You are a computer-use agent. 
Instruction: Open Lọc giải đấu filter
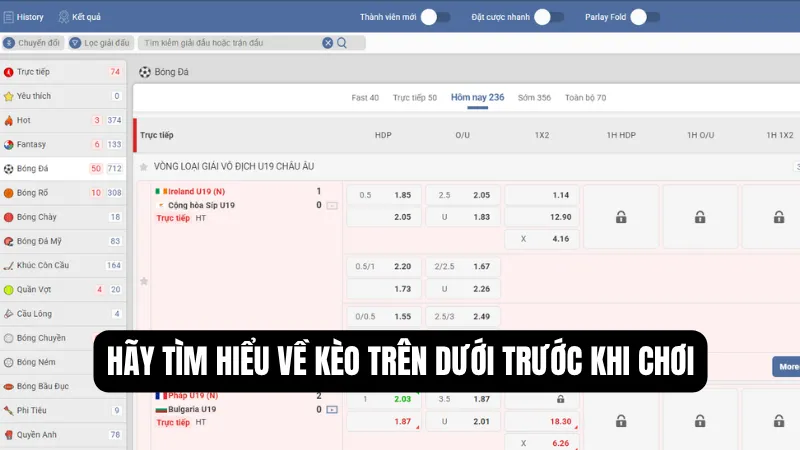[101, 43]
